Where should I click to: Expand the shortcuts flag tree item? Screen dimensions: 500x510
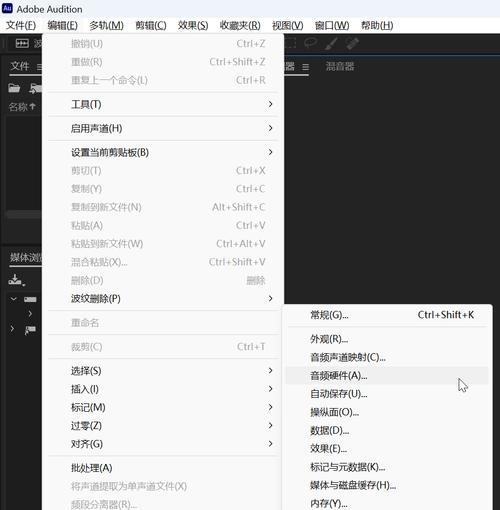coord(12,329)
